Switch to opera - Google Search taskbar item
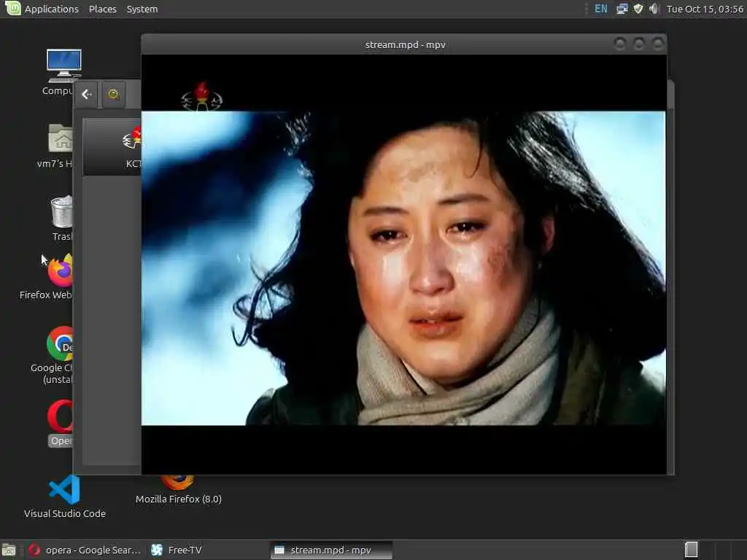The width and height of the screenshot is (747, 560). point(85,550)
